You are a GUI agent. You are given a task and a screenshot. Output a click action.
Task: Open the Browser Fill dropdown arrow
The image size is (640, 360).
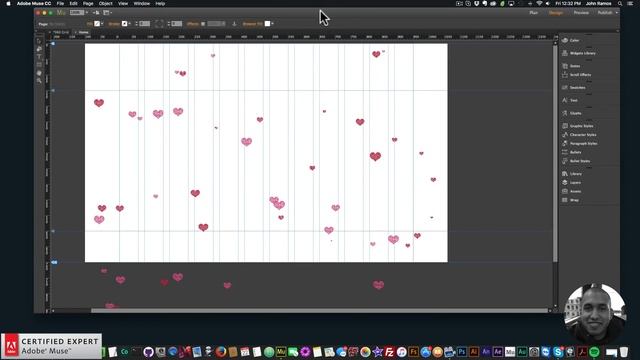pos(272,24)
